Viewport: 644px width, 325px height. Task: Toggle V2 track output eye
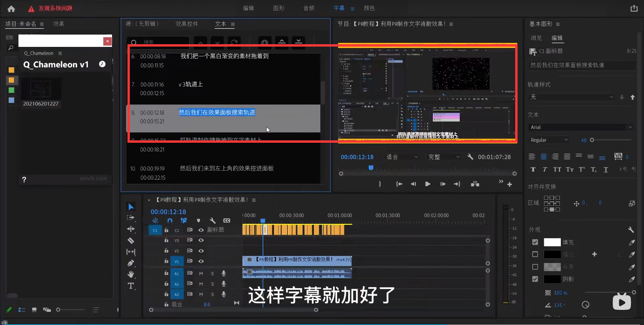coord(201,251)
